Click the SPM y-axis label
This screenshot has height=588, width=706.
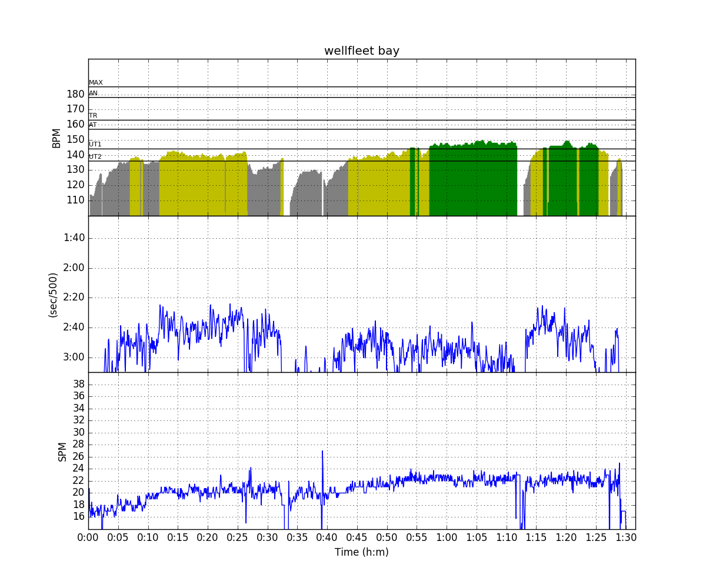[x=62, y=451]
